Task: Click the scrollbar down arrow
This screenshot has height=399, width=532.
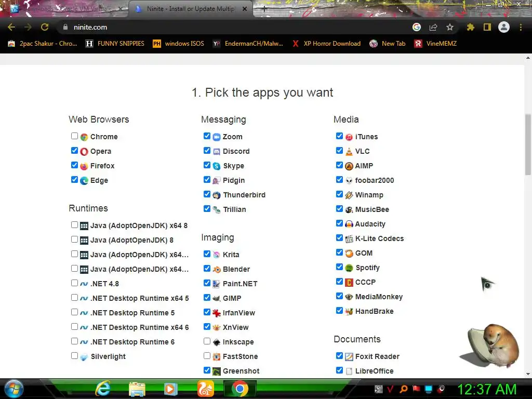Action: point(528,374)
